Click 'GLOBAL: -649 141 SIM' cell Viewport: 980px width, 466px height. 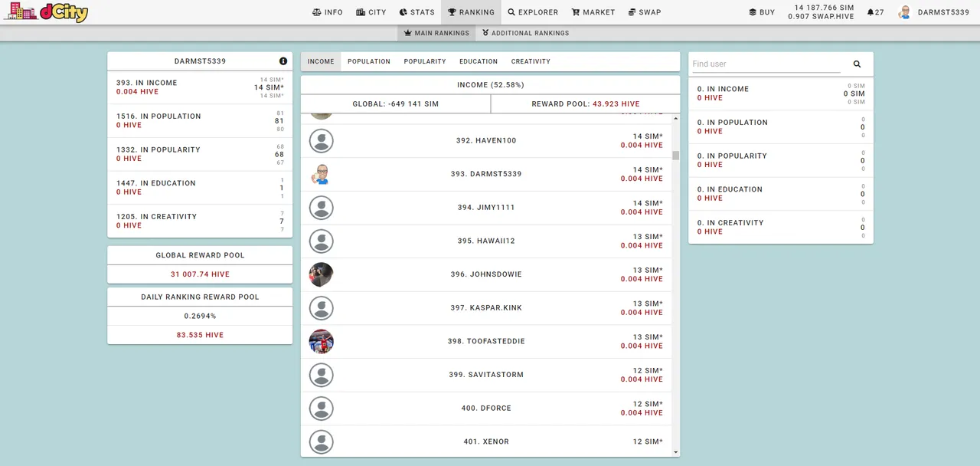click(396, 103)
